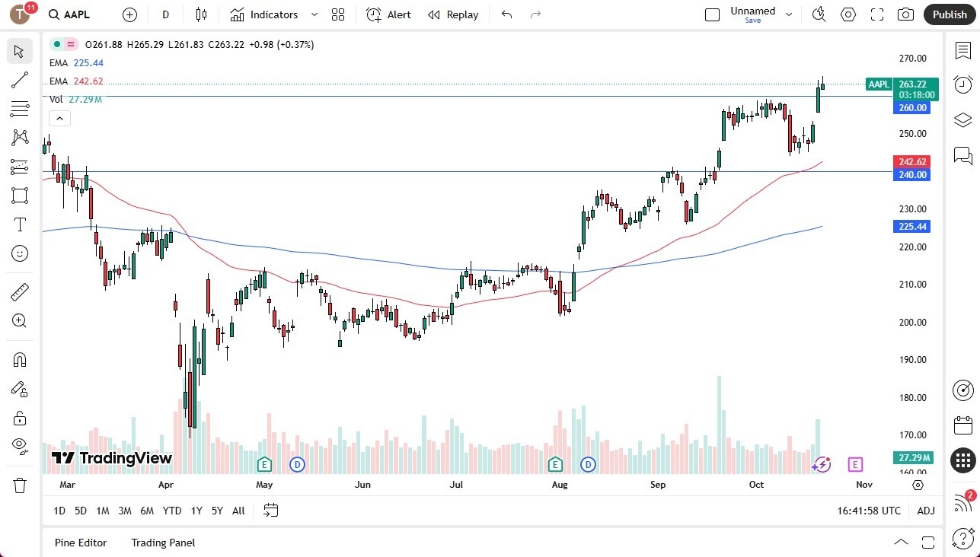This screenshot has width=980, height=557.
Task: Lock all drawings
Action: click(x=19, y=418)
